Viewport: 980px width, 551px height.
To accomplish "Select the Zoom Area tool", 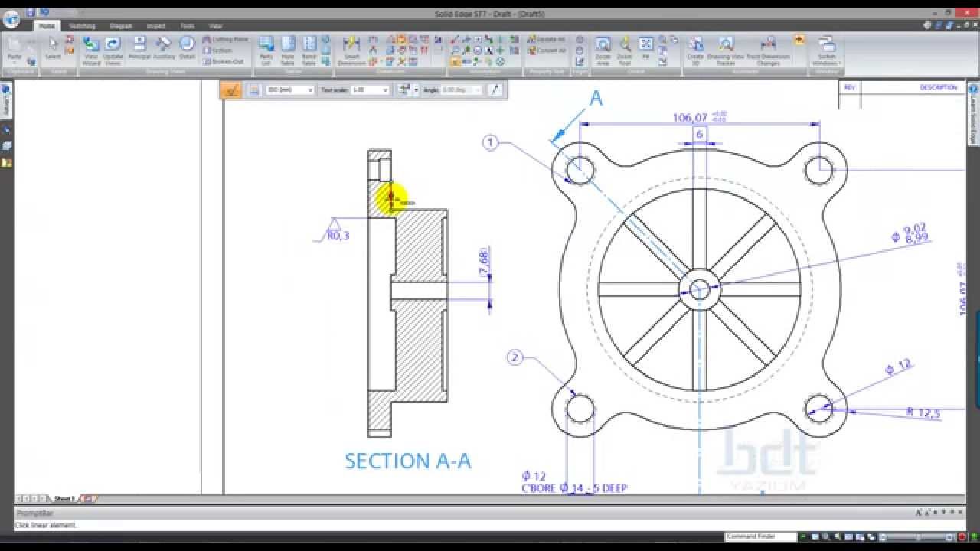I will 603,51.
